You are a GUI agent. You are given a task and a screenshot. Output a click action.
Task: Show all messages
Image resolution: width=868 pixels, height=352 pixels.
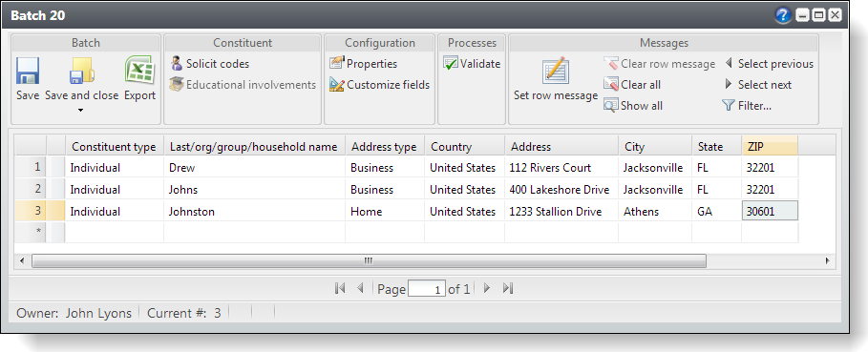(x=633, y=106)
